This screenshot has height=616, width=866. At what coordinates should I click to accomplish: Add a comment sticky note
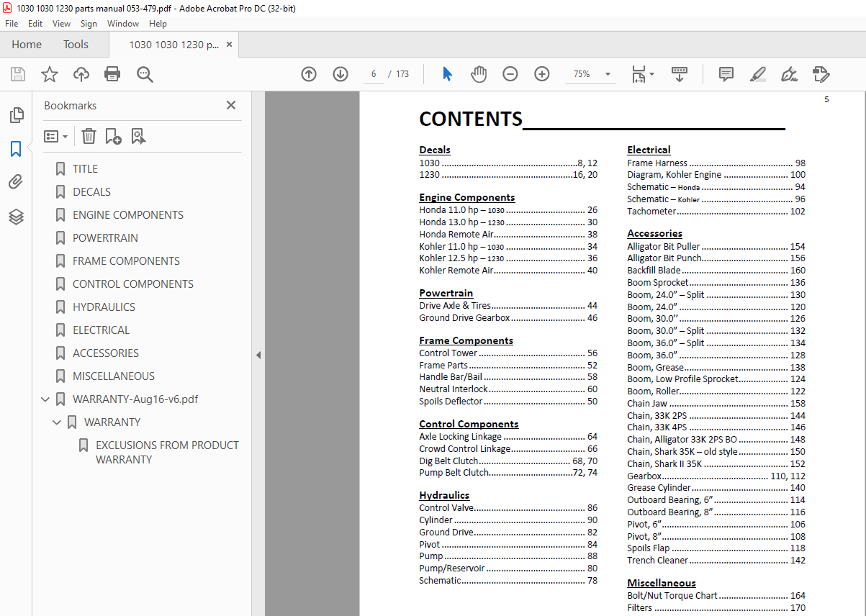click(x=726, y=74)
